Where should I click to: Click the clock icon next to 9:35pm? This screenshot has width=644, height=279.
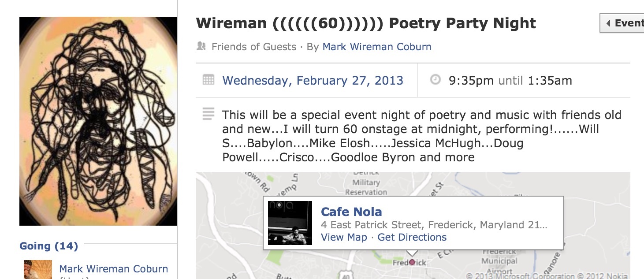click(435, 80)
